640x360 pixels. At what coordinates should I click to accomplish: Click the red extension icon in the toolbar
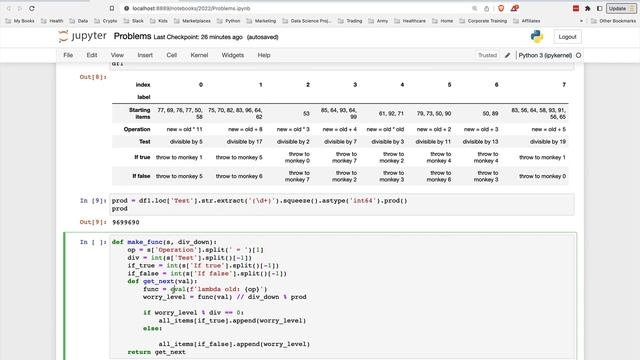[x=576, y=8]
